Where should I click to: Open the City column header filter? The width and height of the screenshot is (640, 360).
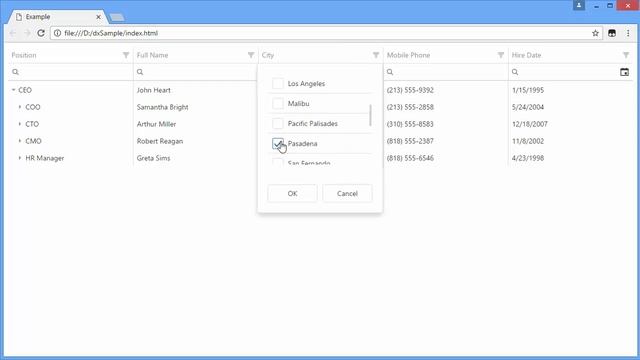(x=376, y=55)
